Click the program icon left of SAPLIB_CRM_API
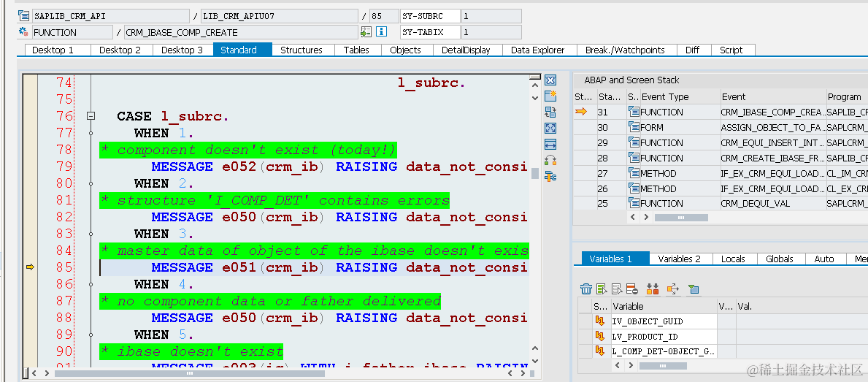 pyautogui.click(x=23, y=15)
